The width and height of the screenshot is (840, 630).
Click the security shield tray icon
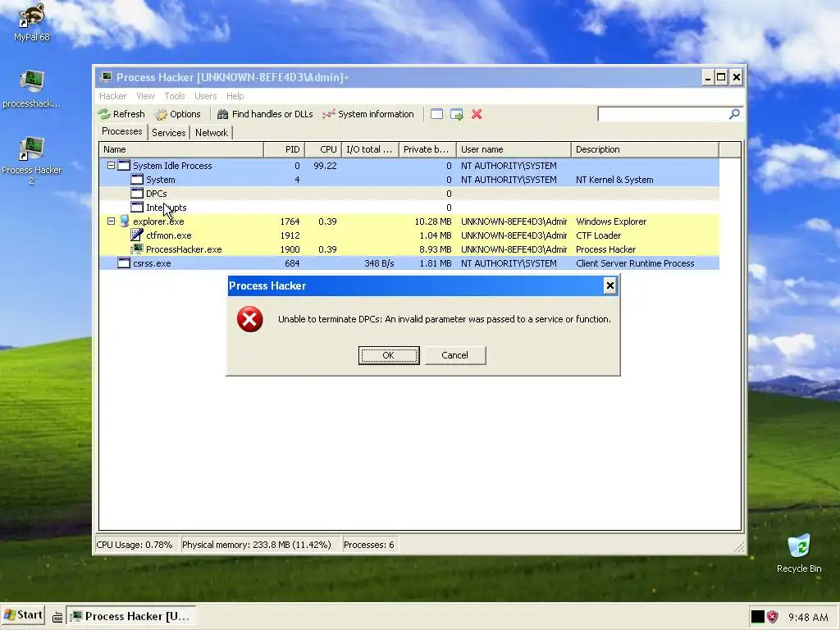point(772,617)
